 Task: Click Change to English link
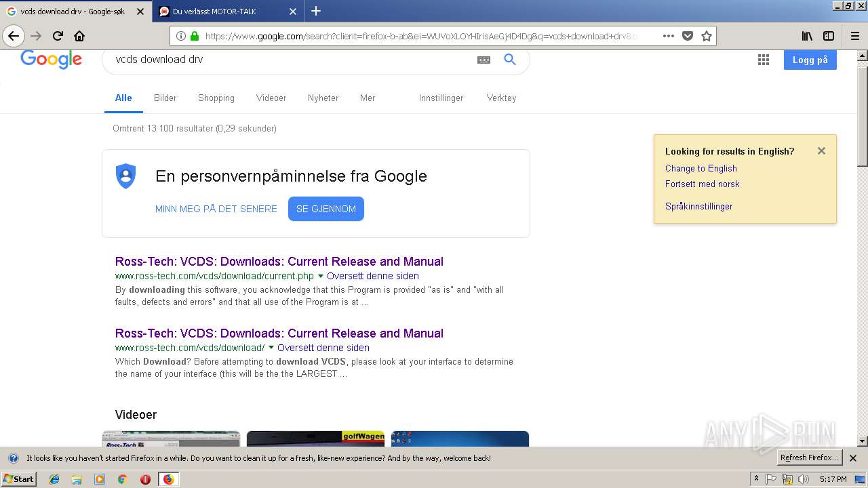[x=701, y=169]
